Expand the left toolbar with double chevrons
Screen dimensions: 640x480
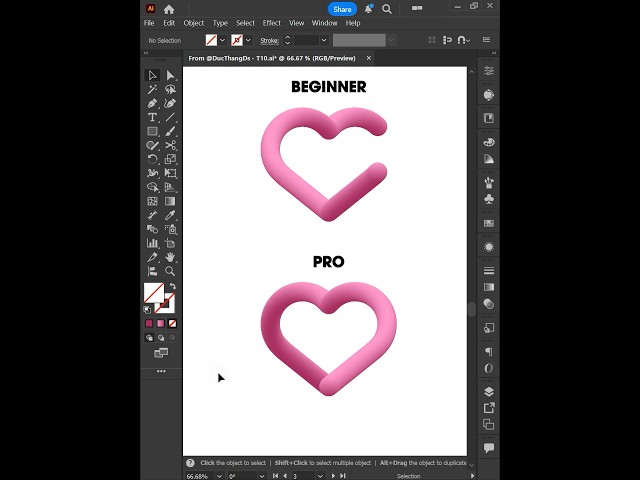(146, 53)
